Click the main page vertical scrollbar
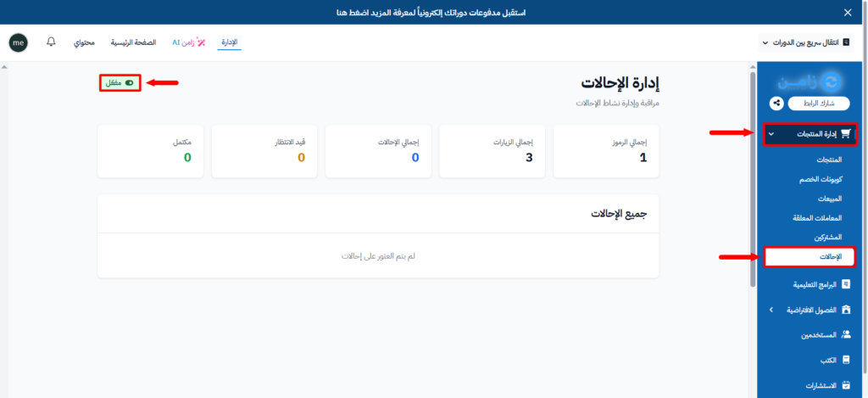 (x=753, y=178)
